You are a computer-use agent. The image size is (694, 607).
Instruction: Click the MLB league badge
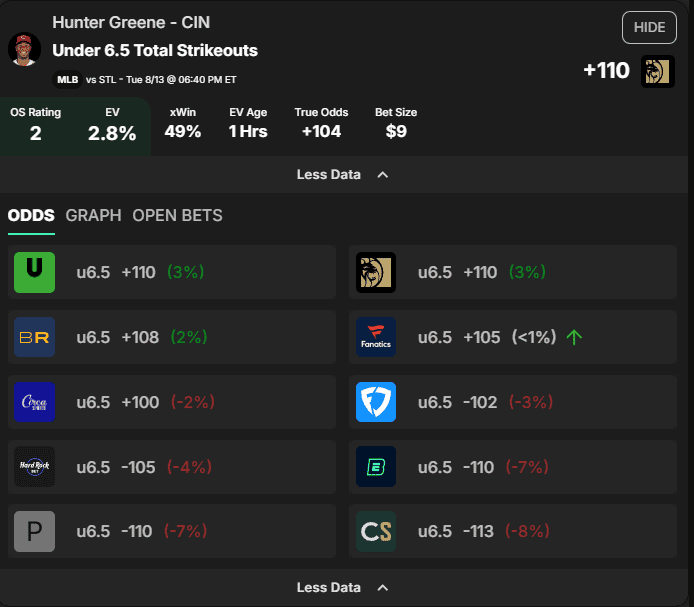click(67, 80)
